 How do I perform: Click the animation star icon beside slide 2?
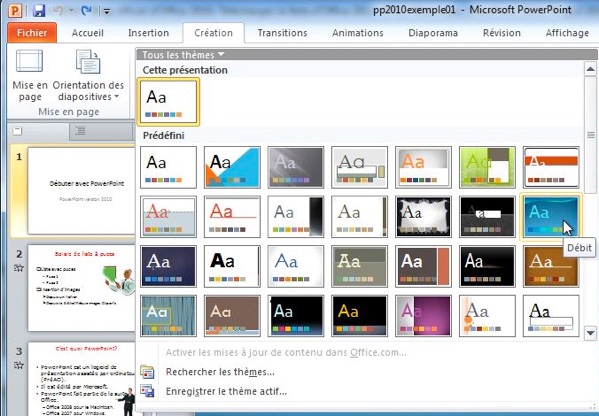coord(19,268)
